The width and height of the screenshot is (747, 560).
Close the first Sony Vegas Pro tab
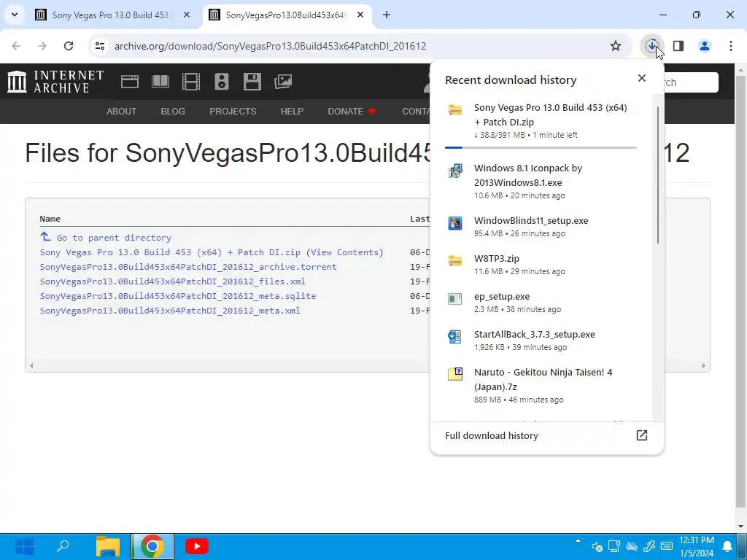tap(187, 15)
